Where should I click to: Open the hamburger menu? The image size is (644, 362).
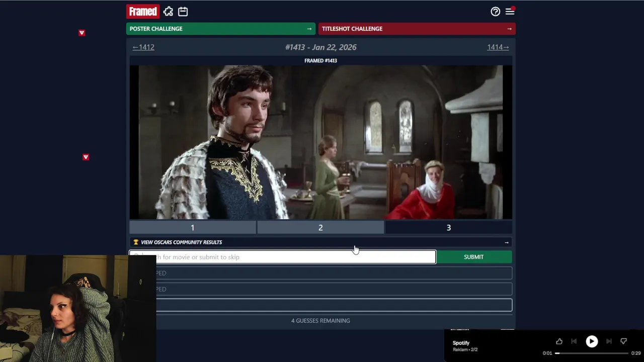pyautogui.click(x=510, y=11)
